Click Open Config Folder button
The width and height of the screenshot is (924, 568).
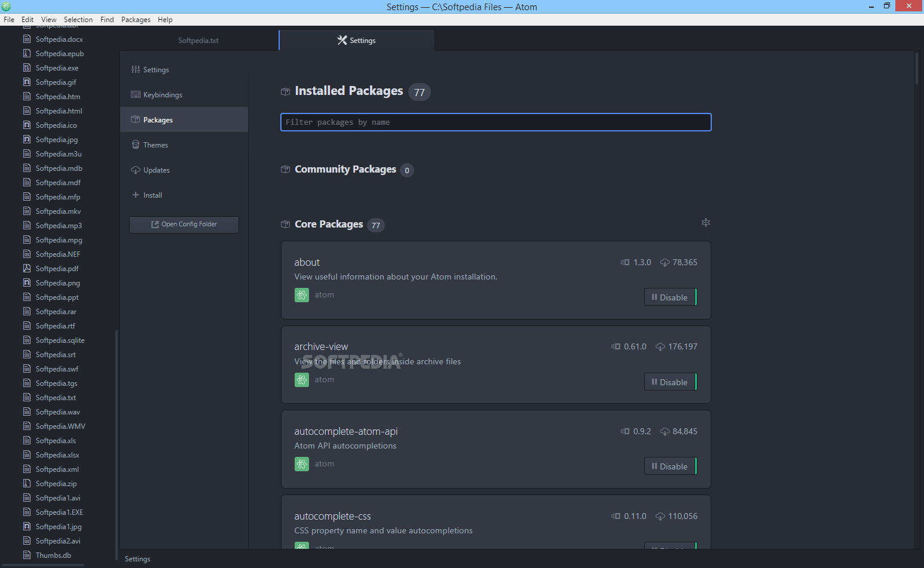point(184,225)
